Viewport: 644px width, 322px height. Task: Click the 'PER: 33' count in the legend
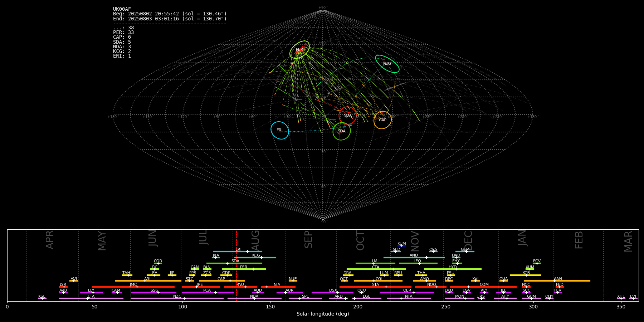click(x=123, y=33)
